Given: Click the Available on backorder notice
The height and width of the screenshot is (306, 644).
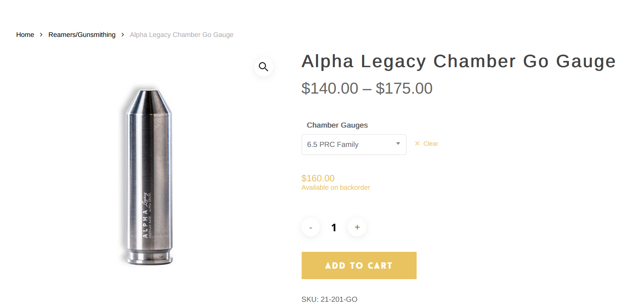Looking at the screenshot, I should [336, 188].
